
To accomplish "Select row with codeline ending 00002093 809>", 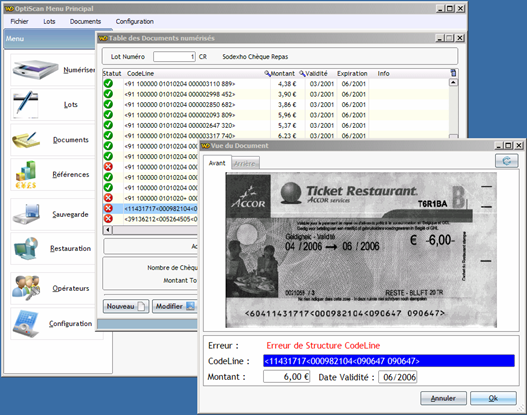I will click(x=276, y=115).
